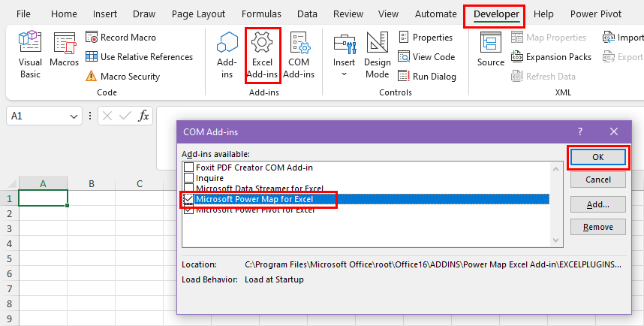The image size is (644, 326).
Task: Select column B header
Action: pyautogui.click(x=91, y=184)
